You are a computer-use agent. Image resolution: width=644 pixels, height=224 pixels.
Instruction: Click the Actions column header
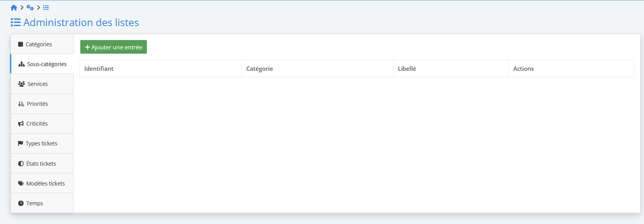click(x=571, y=68)
